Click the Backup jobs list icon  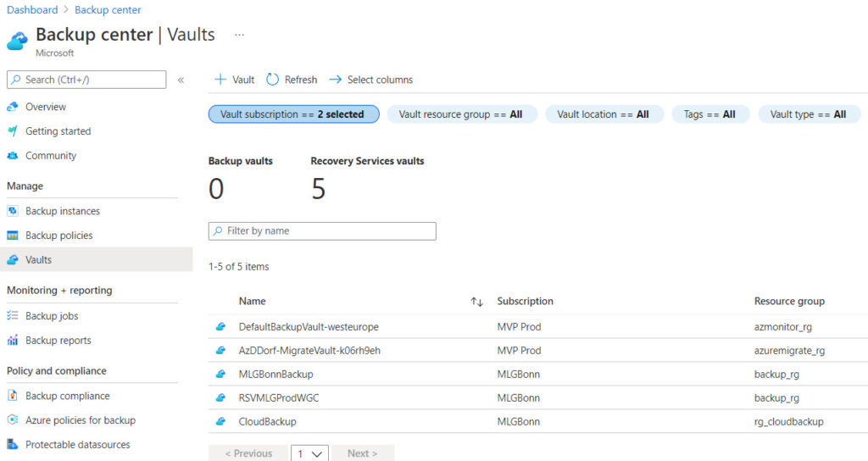[x=13, y=315]
